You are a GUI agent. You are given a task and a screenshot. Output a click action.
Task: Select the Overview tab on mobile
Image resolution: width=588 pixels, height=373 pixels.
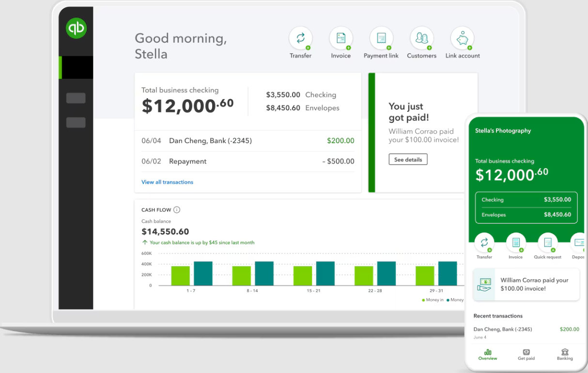(x=488, y=355)
